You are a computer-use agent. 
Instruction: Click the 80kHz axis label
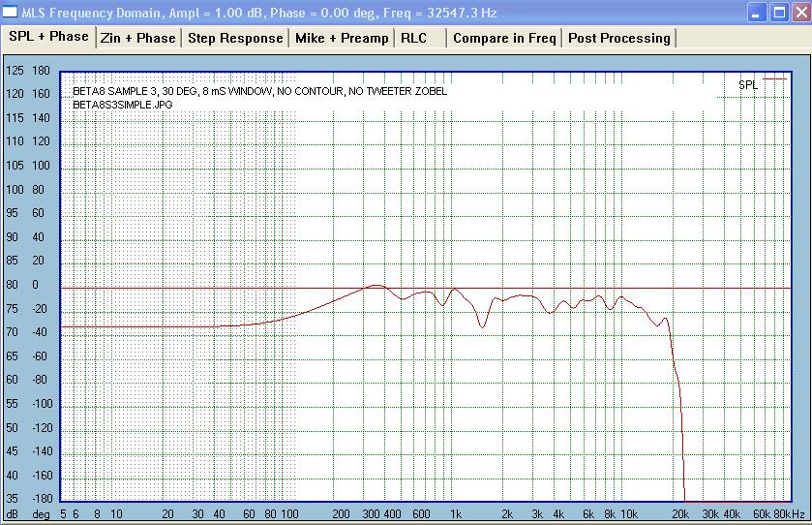(789, 514)
